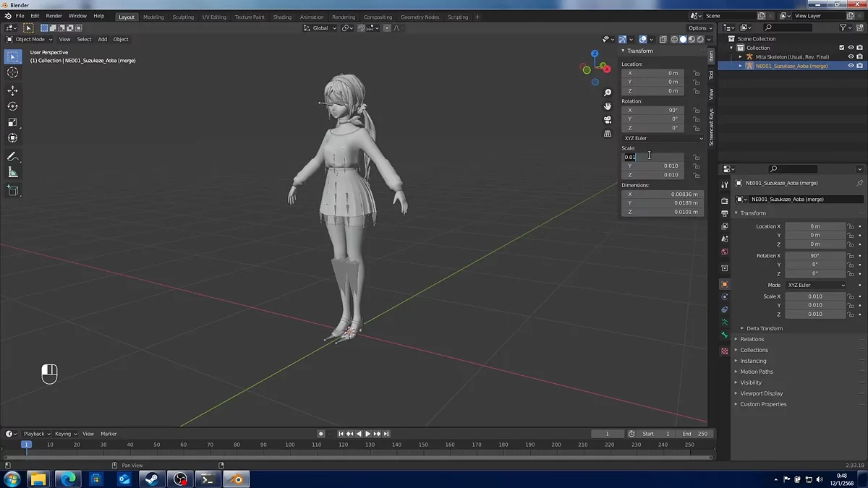Switch to the Sculpting workspace tab

183,17
